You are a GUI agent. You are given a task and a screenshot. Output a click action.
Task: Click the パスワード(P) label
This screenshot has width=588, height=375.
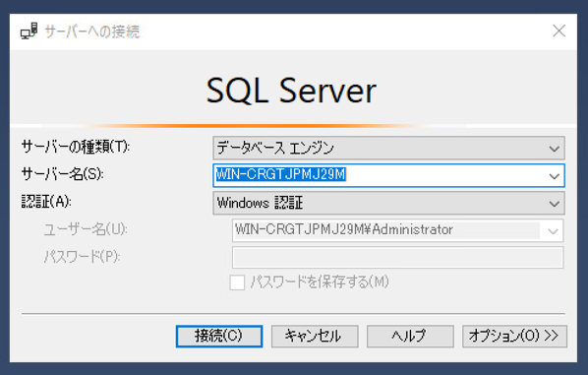(83, 257)
